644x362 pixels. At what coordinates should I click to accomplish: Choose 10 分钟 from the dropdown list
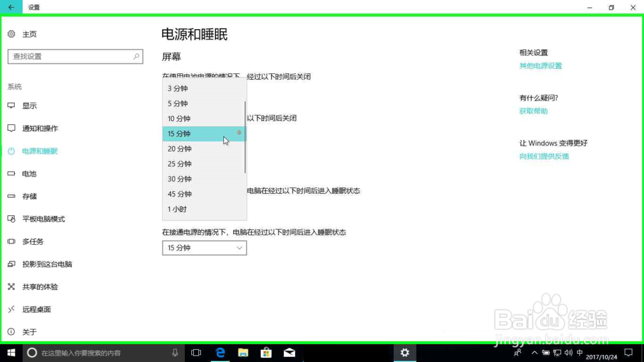pyautogui.click(x=204, y=119)
